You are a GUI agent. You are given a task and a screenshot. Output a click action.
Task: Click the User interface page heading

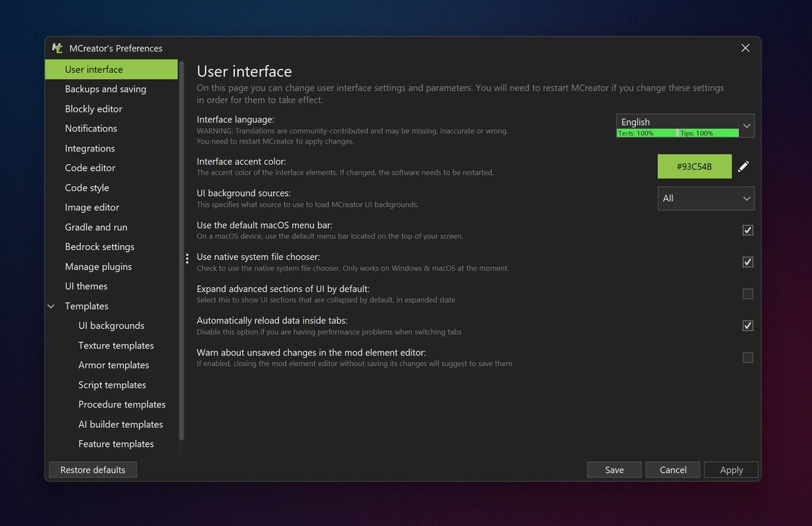pyautogui.click(x=244, y=71)
